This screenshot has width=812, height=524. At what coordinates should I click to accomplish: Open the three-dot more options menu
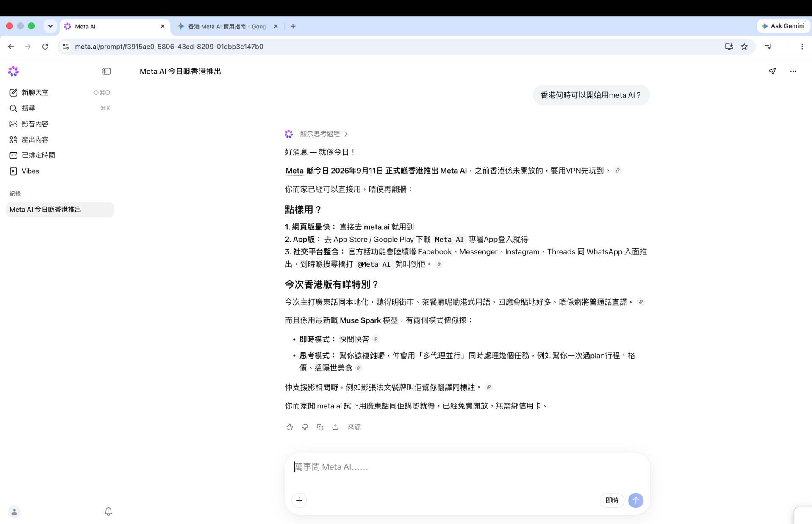click(x=793, y=72)
